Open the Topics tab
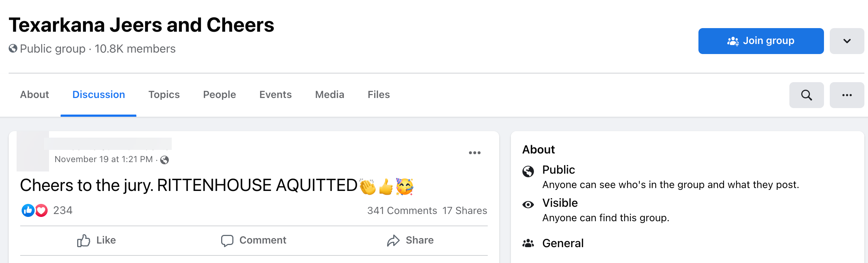The height and width of the screenshot is (263, 868). (164, 95)
